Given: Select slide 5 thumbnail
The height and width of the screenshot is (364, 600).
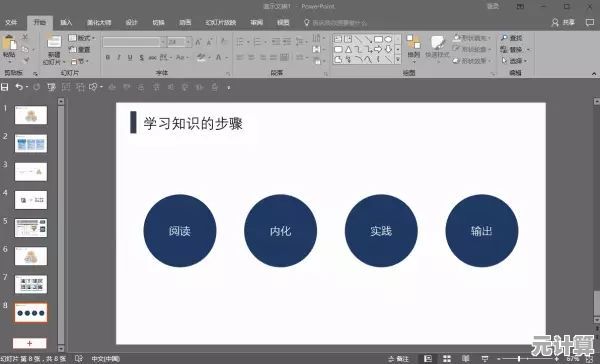Looking at the screenshot, I should [31, 228].
